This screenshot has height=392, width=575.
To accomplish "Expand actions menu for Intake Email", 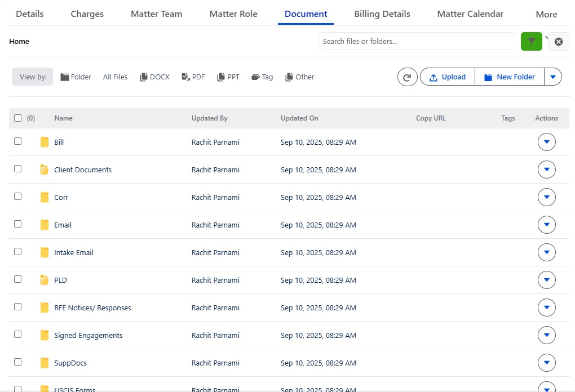I will click(x=546, y=252).
